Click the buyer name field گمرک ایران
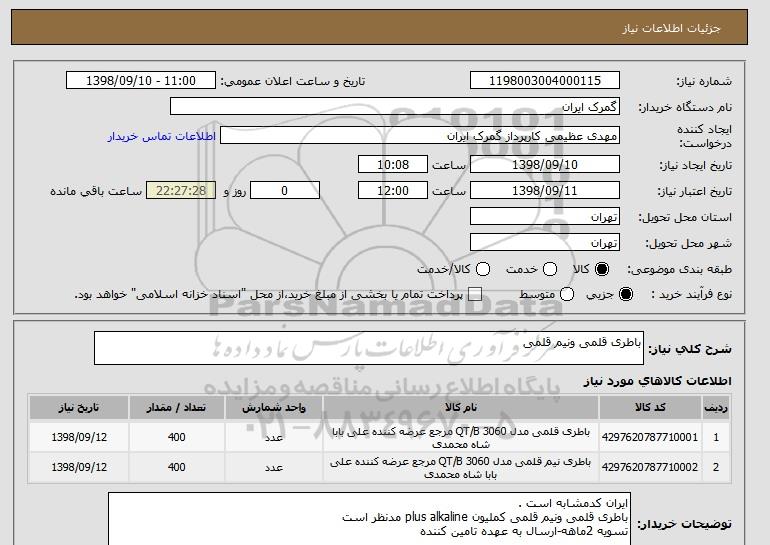Image resolution: width=770 pixels, height=545 pixels. click(395, 107)
